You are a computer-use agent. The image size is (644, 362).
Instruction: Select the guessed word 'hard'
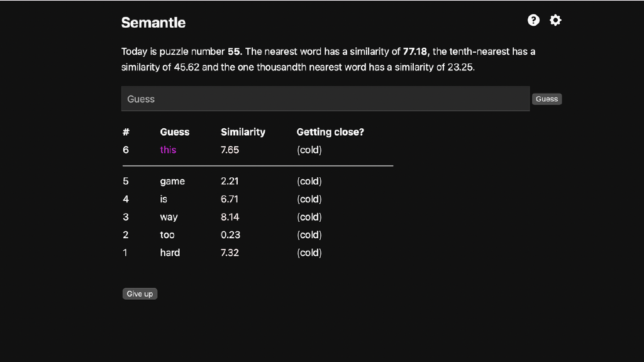tap(170, 253)
